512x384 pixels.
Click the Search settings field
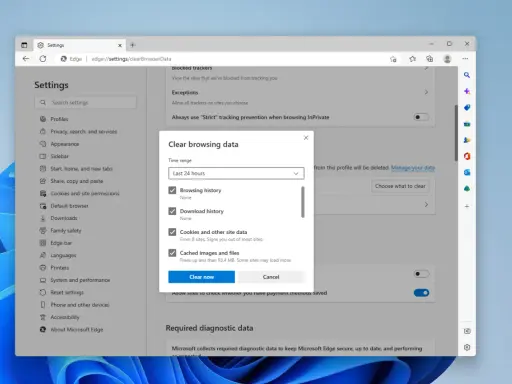pos(85,103)
